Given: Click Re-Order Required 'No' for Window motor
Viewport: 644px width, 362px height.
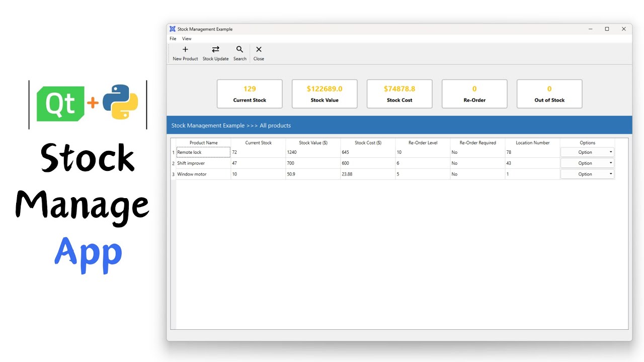Looking at the screenshot, I should pyautogui.click(x=478, y=174).
